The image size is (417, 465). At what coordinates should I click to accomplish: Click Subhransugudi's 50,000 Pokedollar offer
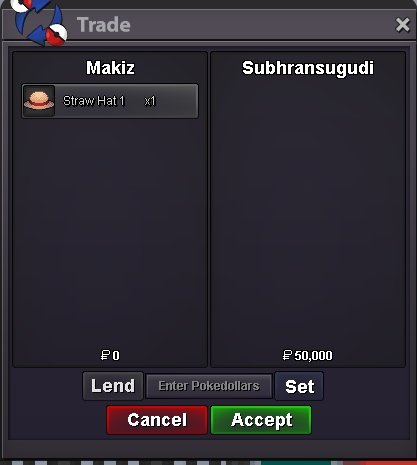[313, 356]
